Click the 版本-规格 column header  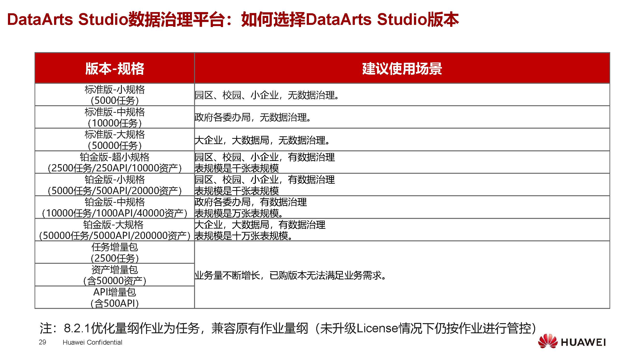click(114, 68)
